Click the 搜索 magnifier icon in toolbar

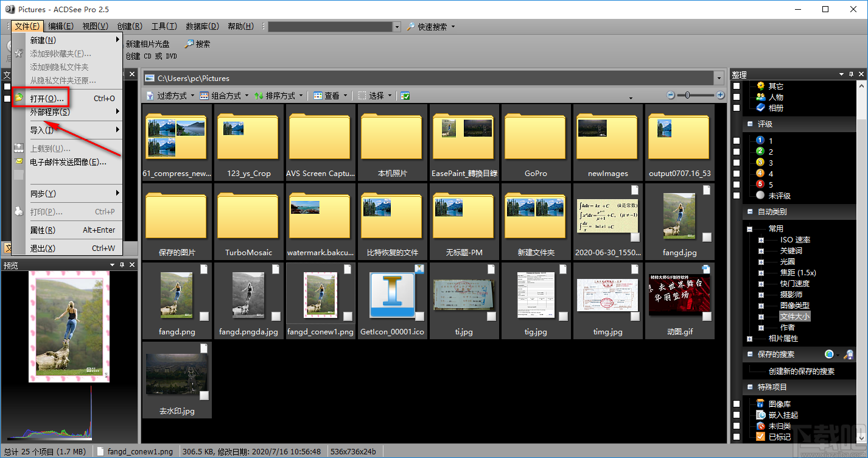coord(189,44)
